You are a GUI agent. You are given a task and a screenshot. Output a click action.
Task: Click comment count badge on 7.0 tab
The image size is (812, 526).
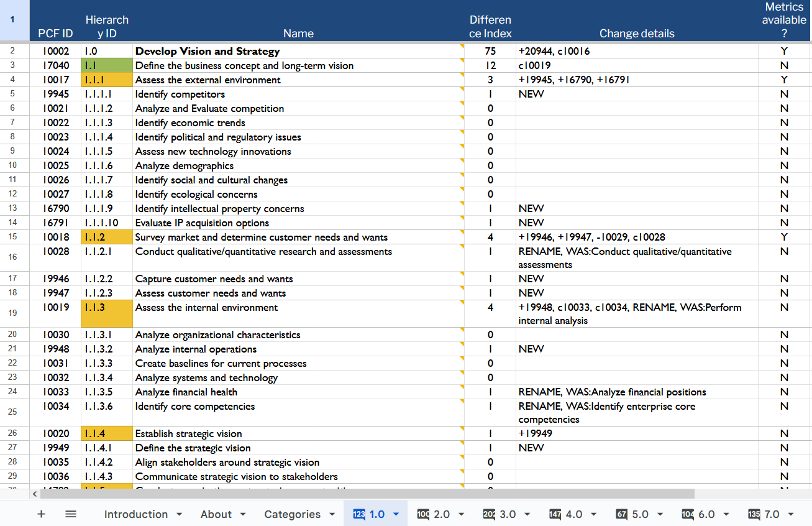click(x=754, y=514)
